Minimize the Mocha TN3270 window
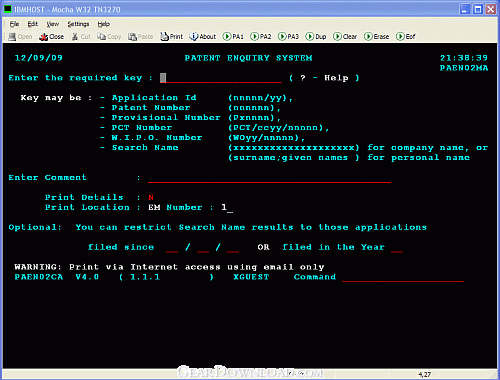This screenshot has height=380, width=500. tap(465, 9)
